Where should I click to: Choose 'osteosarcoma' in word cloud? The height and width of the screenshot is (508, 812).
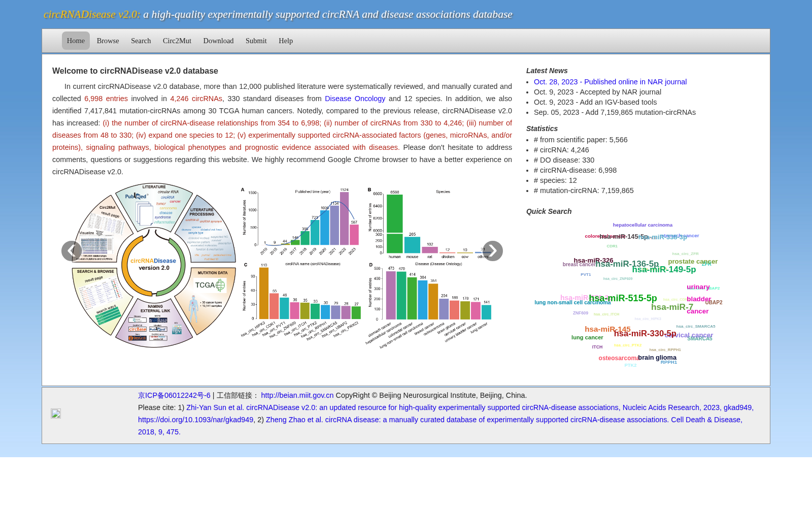(x=618, y=358)
